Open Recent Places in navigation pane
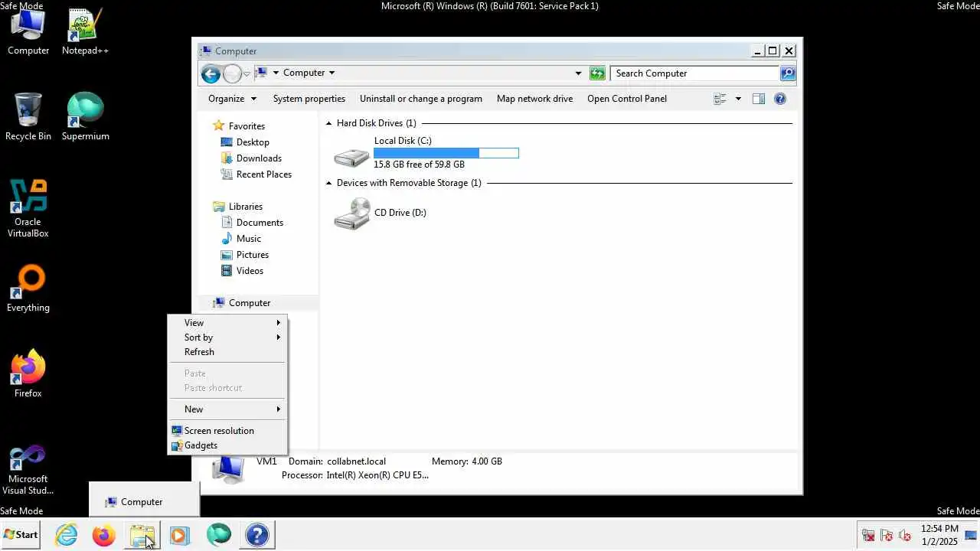Image resolution: width=980 pixels, height=551 pixels. 256,174
